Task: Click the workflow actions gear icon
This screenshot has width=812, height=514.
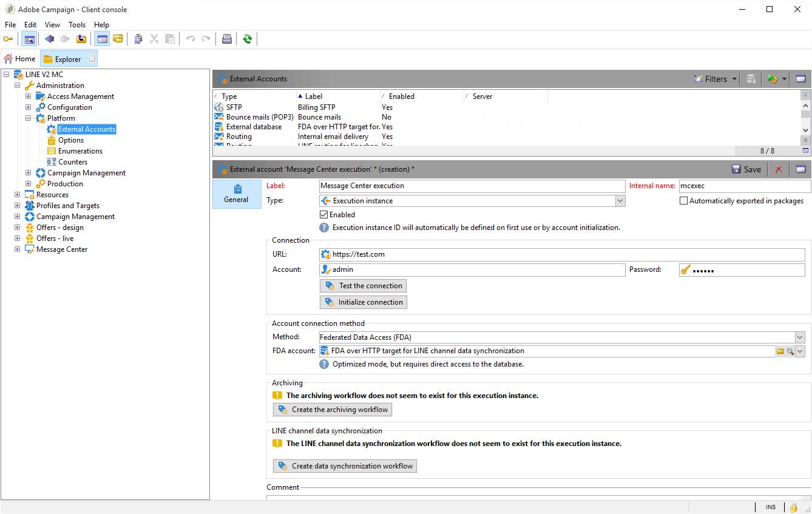Action: pyautogui.click(x=772, y=79)
